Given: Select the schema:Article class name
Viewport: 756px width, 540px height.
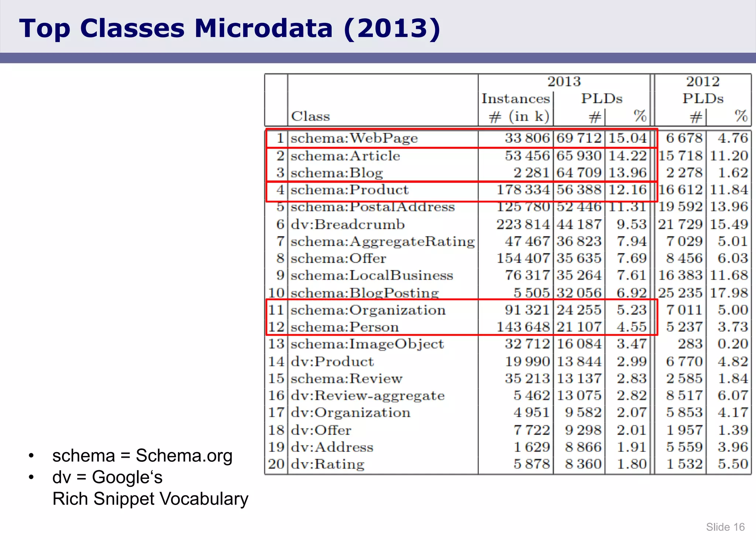Looking at the screenshot, I should point(345,156).
